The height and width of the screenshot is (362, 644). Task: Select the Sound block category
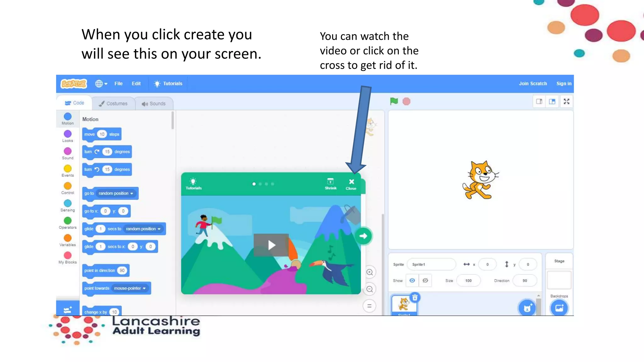(68, 153)
